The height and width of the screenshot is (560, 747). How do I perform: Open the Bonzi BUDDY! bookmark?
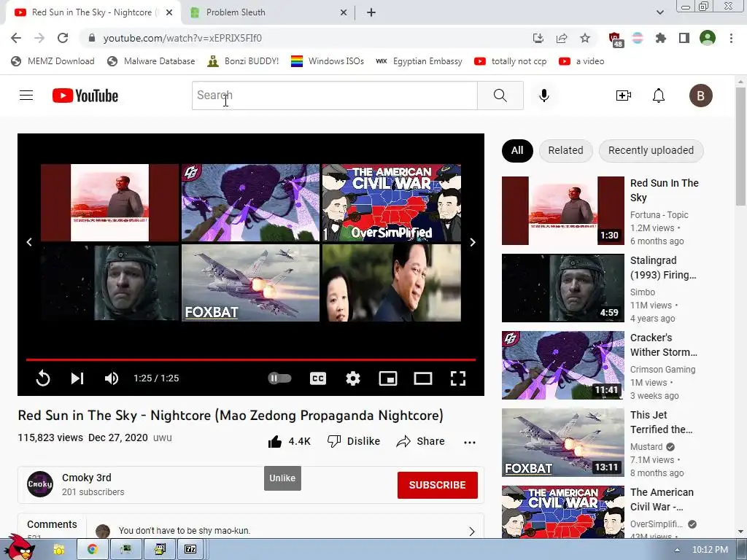[244, 61]
